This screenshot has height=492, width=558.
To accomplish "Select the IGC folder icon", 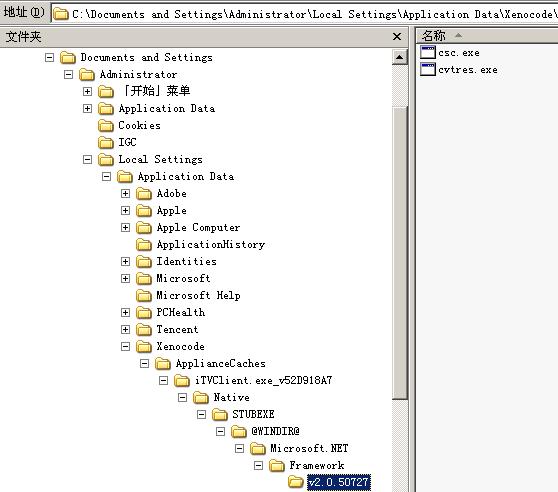I will [x=106, y=143].
